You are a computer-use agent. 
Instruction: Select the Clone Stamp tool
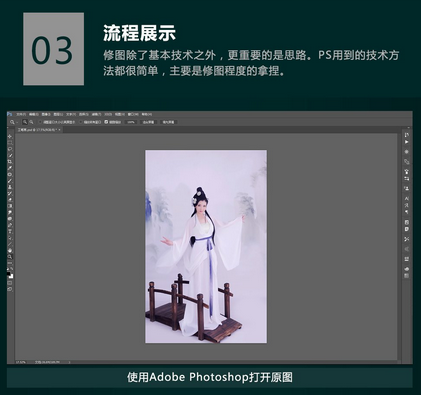10,187
